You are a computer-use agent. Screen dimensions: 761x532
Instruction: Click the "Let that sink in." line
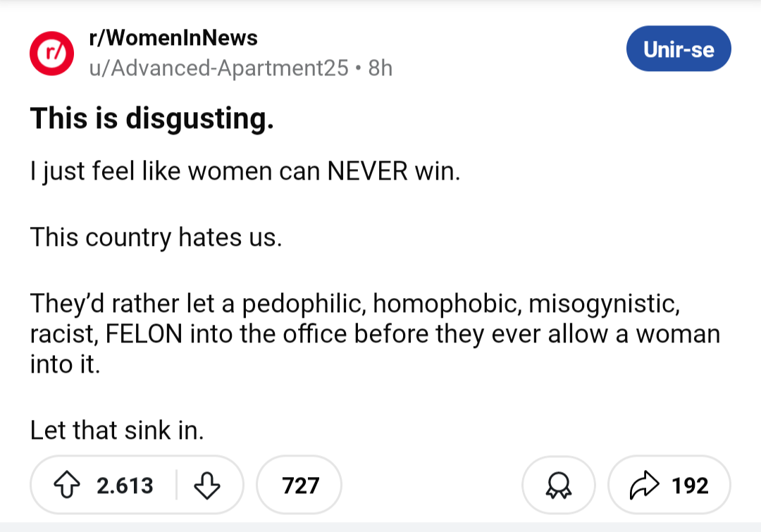pos(116,430)
